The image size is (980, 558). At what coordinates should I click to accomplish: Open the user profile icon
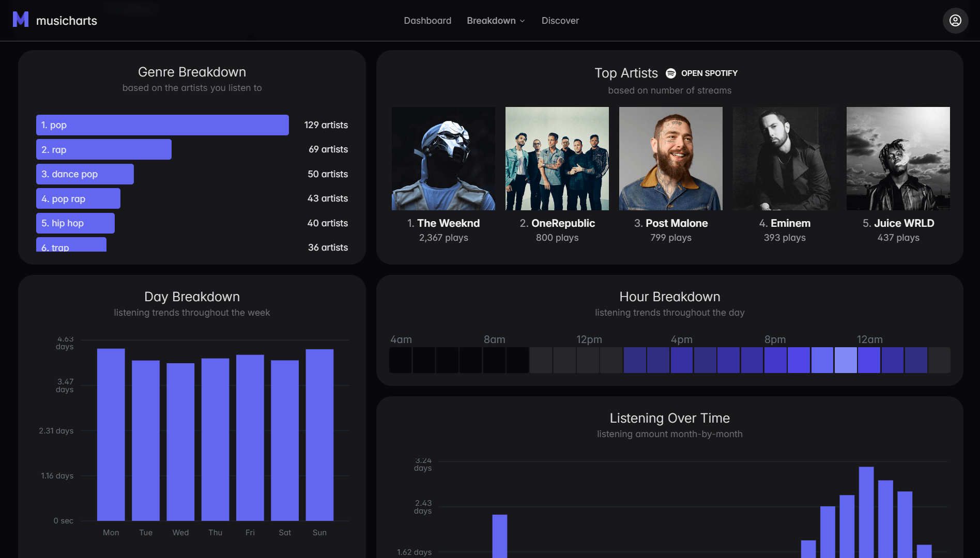(955, 20)
